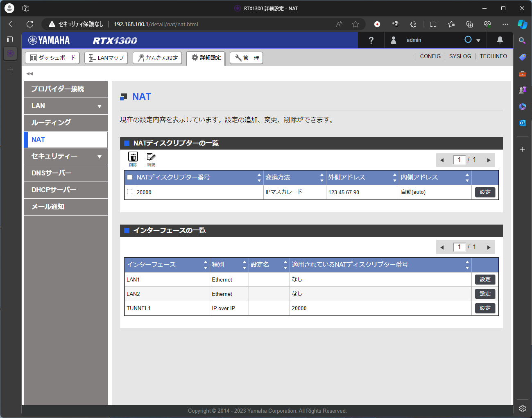
Task: Tick the checkbox for descriptor 20000
Action: [x=130, y=192]
